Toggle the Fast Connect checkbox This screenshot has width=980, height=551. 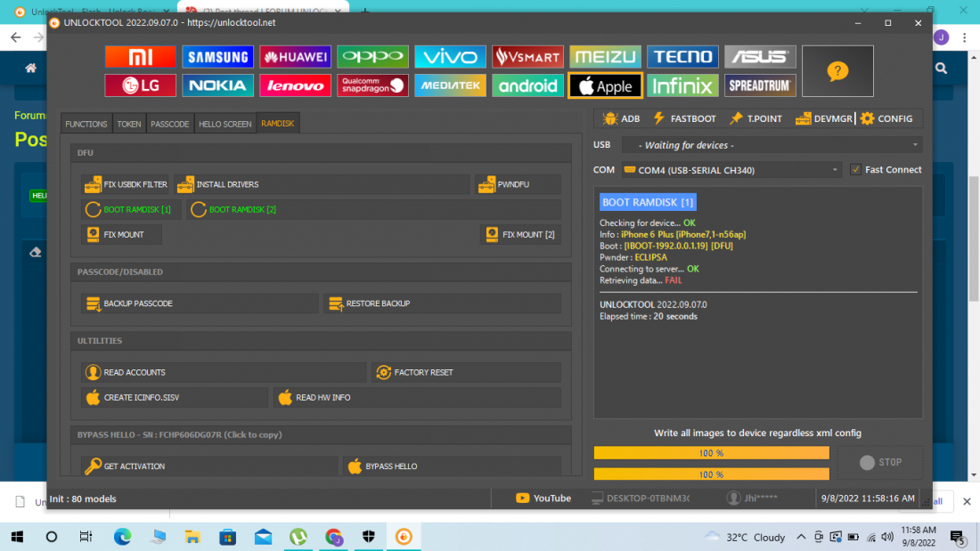click(855, 170)
